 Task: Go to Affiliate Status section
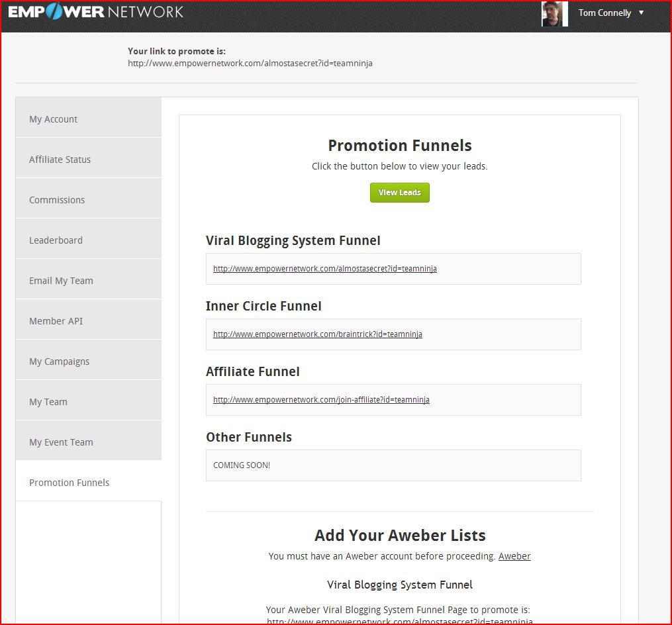coord(89,158)
